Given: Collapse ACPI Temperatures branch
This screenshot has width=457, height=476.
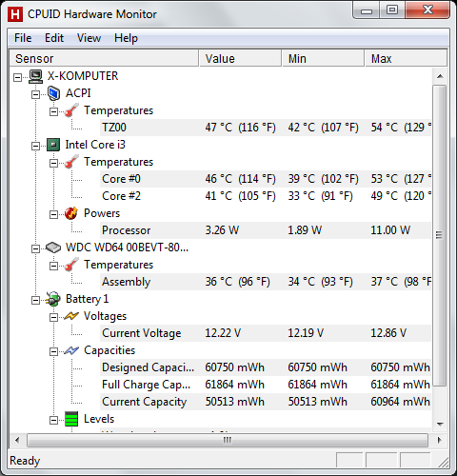Looking at the screenshot, I should [54, 111].
